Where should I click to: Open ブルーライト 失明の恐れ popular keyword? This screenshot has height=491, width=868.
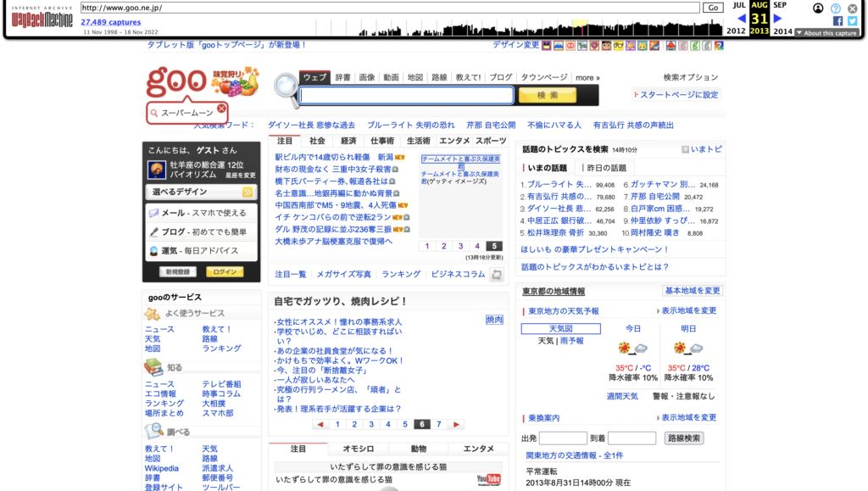411,126
